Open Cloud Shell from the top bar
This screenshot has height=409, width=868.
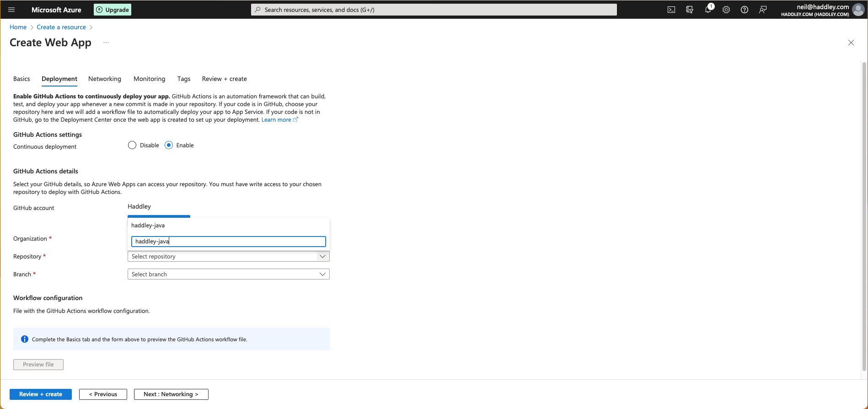point(671,10)
